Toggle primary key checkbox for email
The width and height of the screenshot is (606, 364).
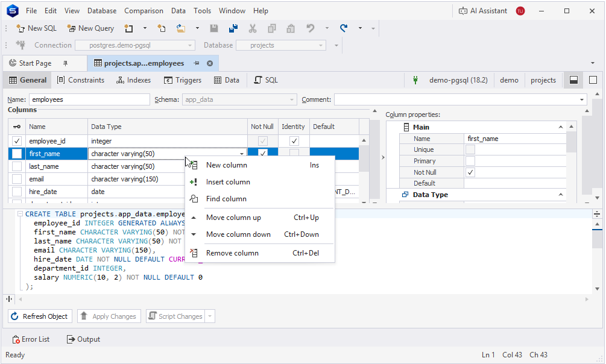pos(17,179)
